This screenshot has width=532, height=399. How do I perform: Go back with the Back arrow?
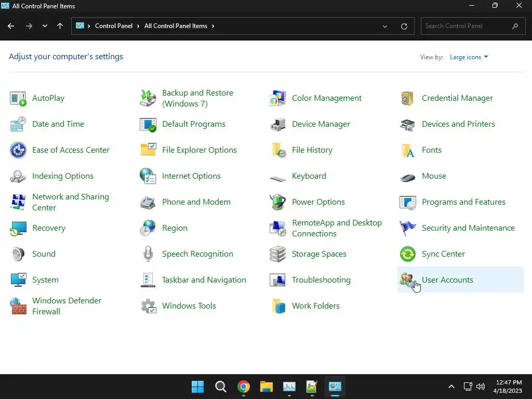(11, 26)
